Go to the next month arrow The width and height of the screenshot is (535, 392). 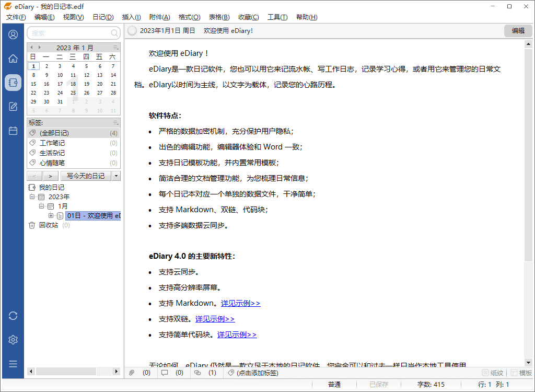(x=40, y=48)
